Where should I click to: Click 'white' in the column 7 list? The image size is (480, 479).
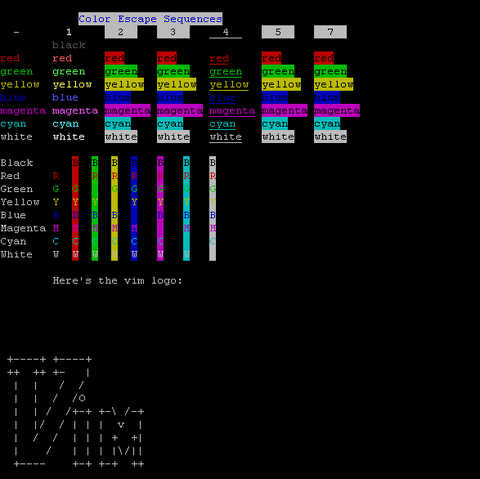click(x=330, y=137)
